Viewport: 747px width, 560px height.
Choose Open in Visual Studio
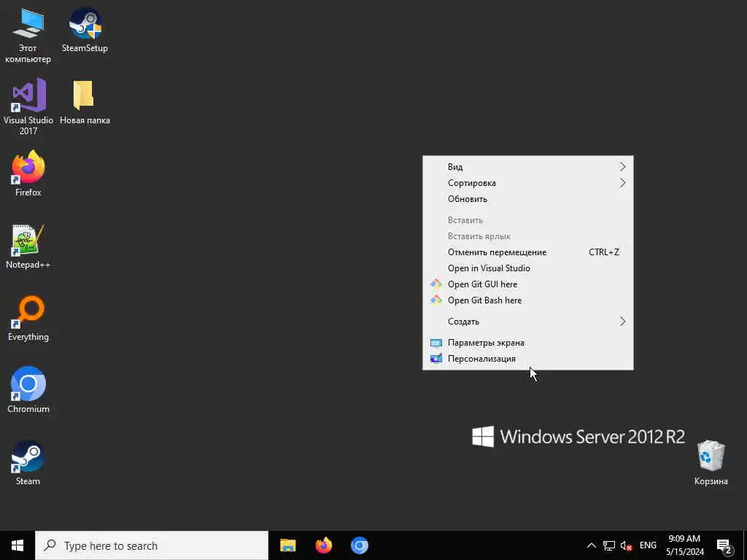(528, 268)
